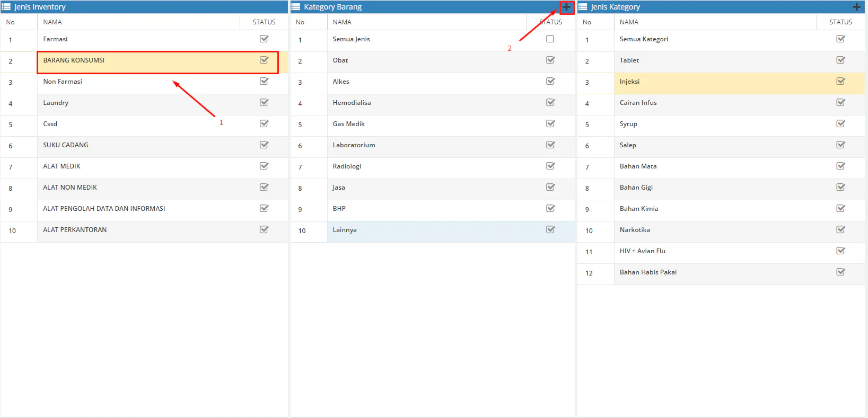868x418 pixels.
Task: Click NAMA column header in Jenis Inventory
Action: pyautogui.click(x=52, y=22)
